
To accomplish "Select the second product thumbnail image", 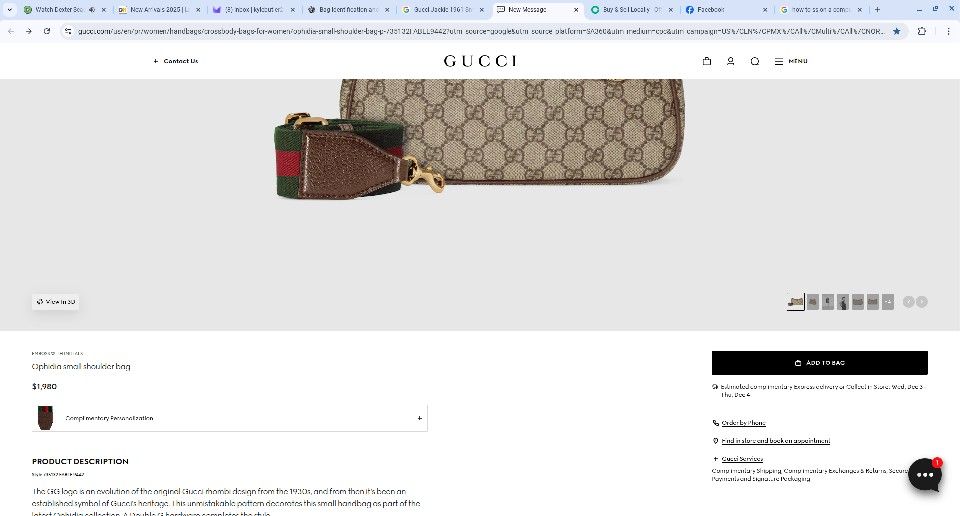I will [x=812, y=302].
